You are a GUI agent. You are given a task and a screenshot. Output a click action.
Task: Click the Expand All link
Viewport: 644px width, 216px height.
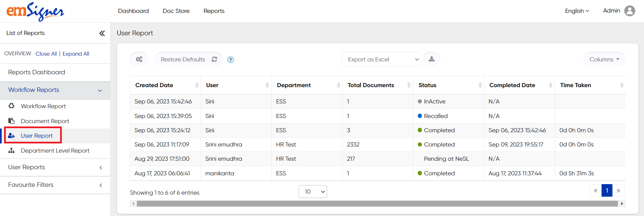(76, 54)
